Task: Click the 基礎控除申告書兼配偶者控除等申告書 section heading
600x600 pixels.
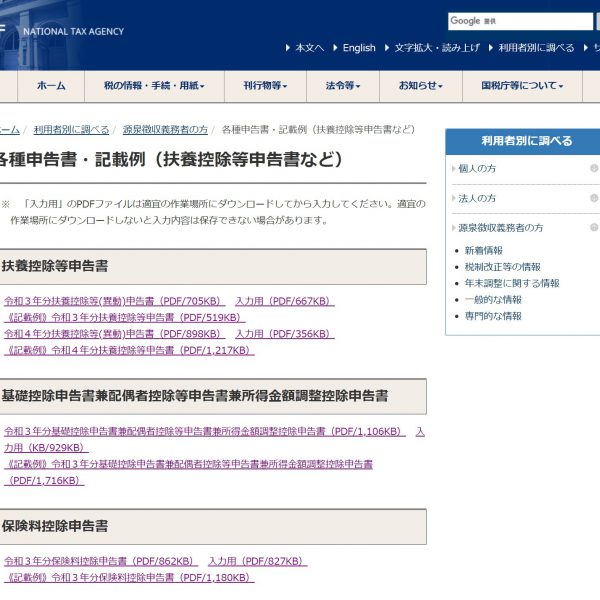Action: [x=195, y=396]
